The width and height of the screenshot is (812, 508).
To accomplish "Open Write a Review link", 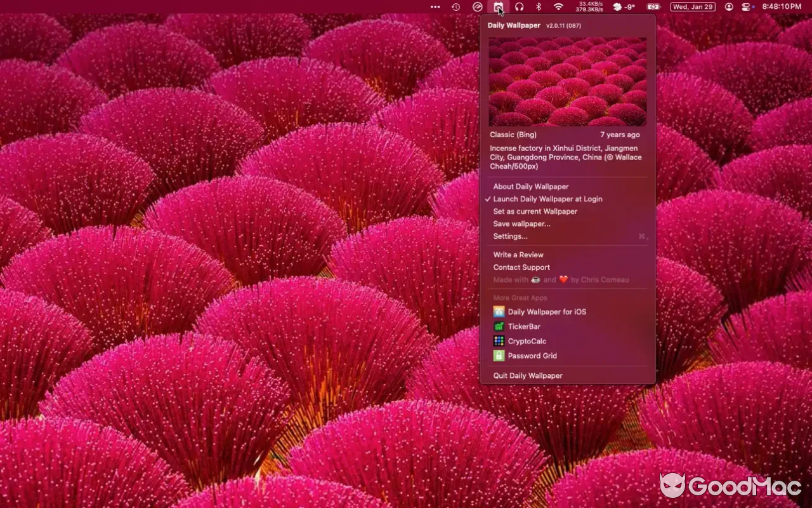I will coord(518,255).
